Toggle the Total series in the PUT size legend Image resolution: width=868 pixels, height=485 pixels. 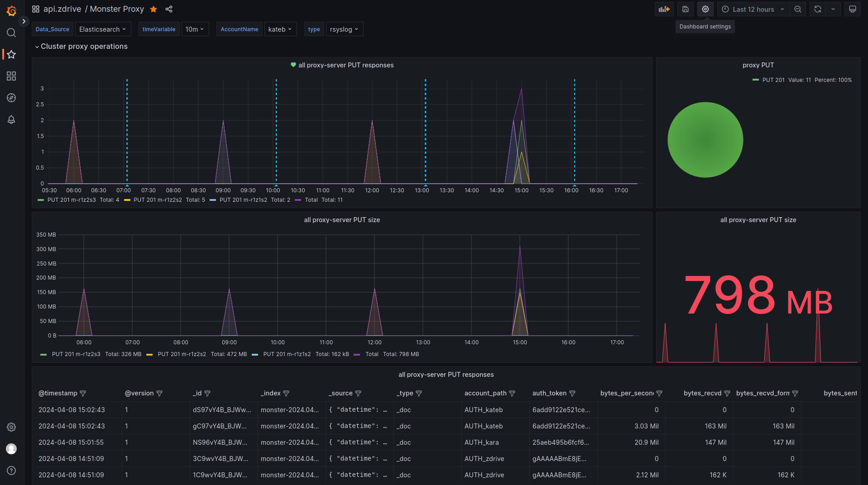(371, 354)
